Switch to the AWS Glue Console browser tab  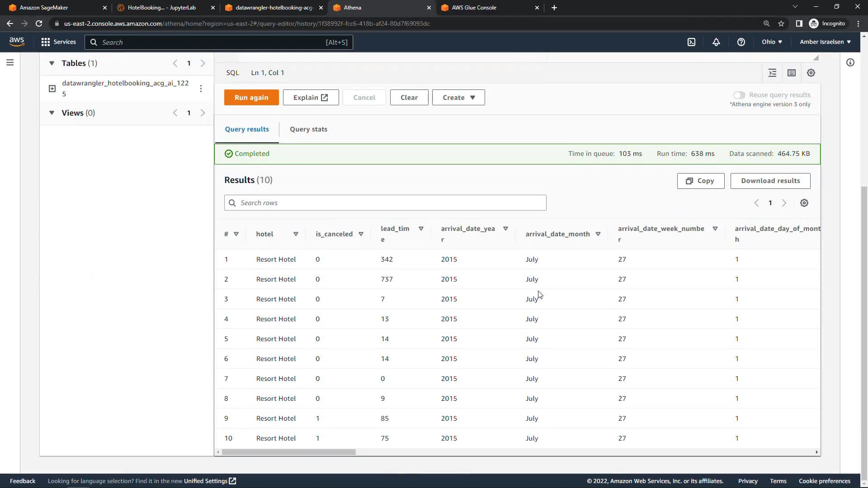coord(474,8)
